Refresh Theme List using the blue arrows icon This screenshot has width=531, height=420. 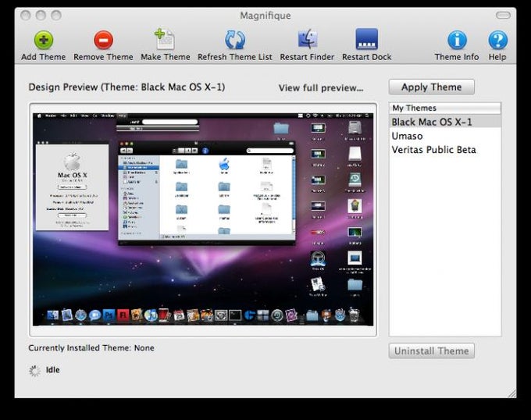235,40
